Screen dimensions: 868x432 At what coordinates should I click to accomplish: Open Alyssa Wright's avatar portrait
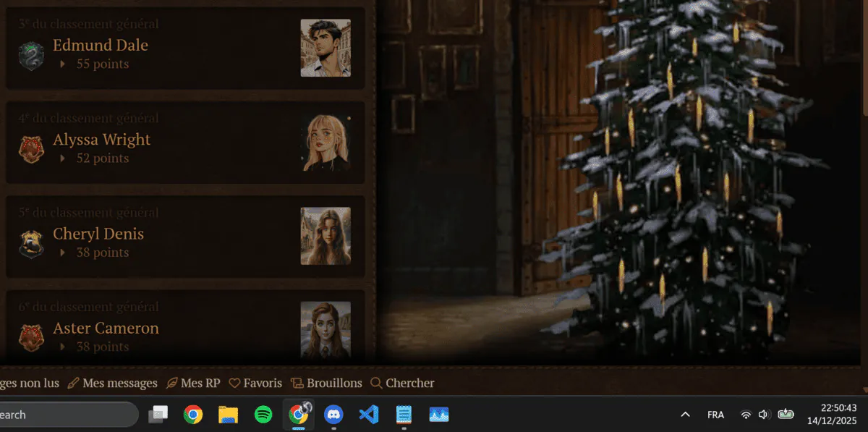(x=325, y=143)
